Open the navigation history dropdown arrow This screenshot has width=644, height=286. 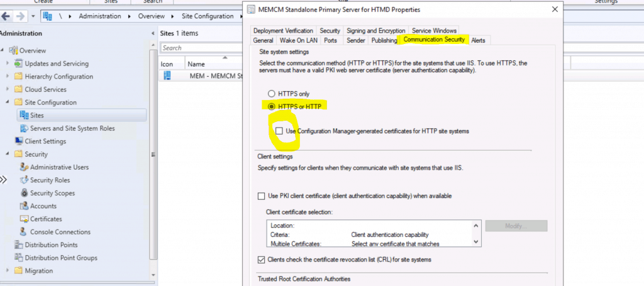click(33, 16)
